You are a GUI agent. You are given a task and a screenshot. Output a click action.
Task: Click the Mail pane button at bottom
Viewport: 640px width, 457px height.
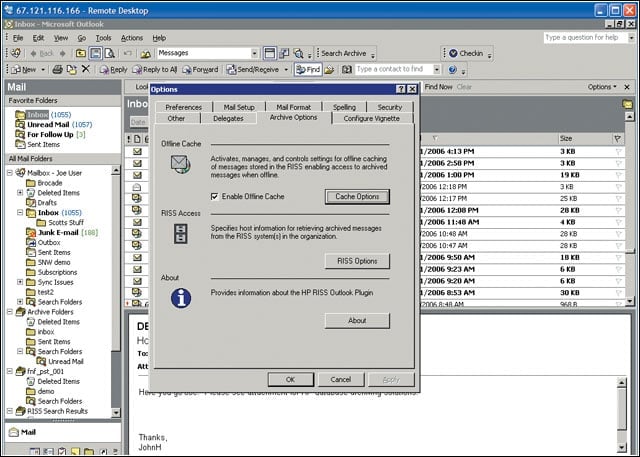pos(63,432)
